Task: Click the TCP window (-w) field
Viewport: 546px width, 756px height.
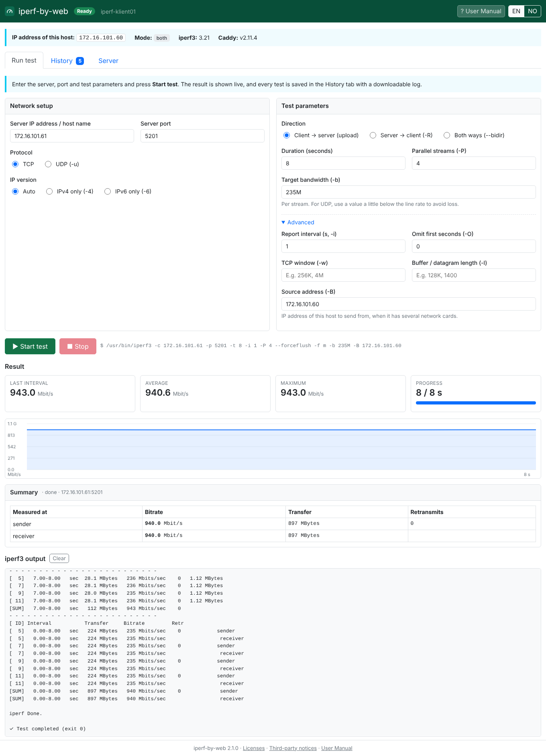Action: pyautogui.click(x=343, y=275)
